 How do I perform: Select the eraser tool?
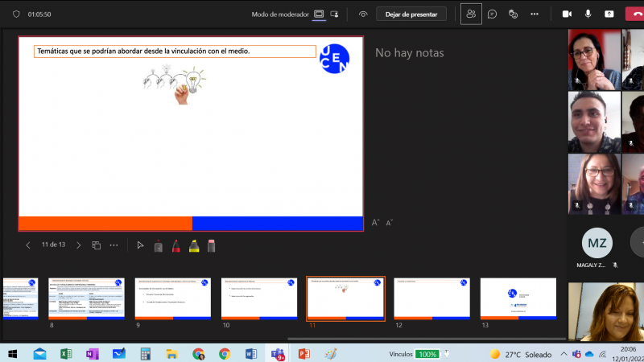(x=212, y=245)
